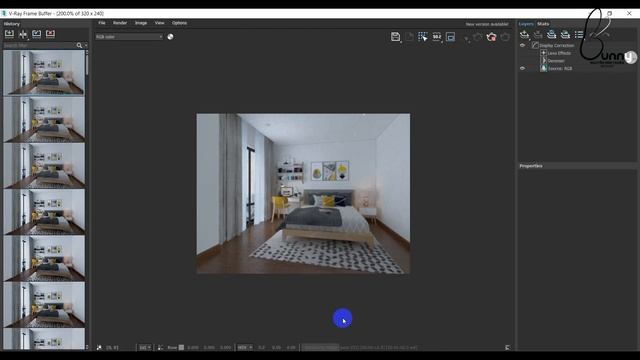Click the Properties panel header
This screenshot has height=360, width=640.
click(x=531, y=166)
